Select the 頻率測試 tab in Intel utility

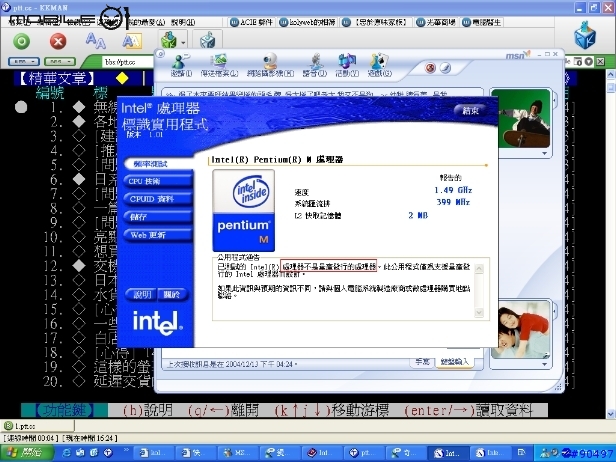tap(158, 164)
